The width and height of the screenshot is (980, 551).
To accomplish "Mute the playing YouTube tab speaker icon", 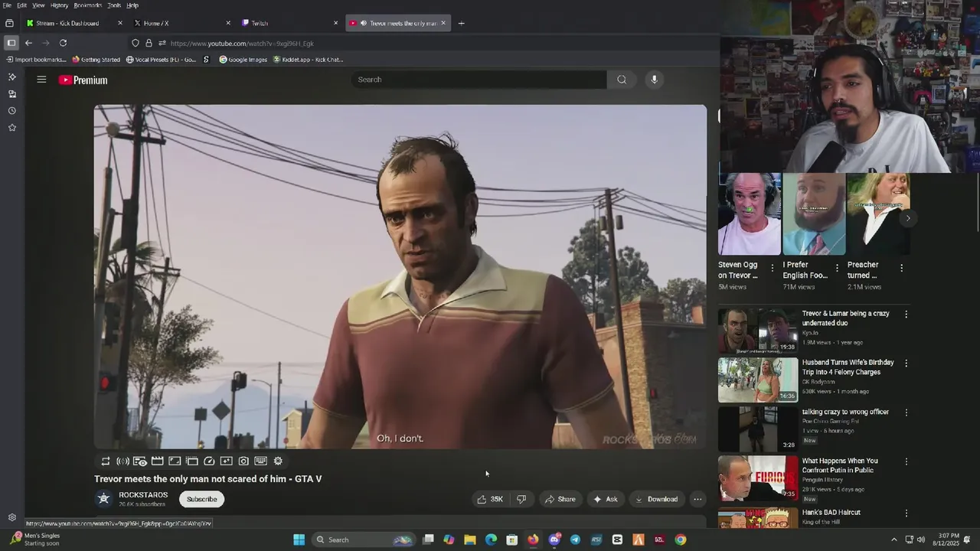I will pyautogui.click(x=363, y=23).
